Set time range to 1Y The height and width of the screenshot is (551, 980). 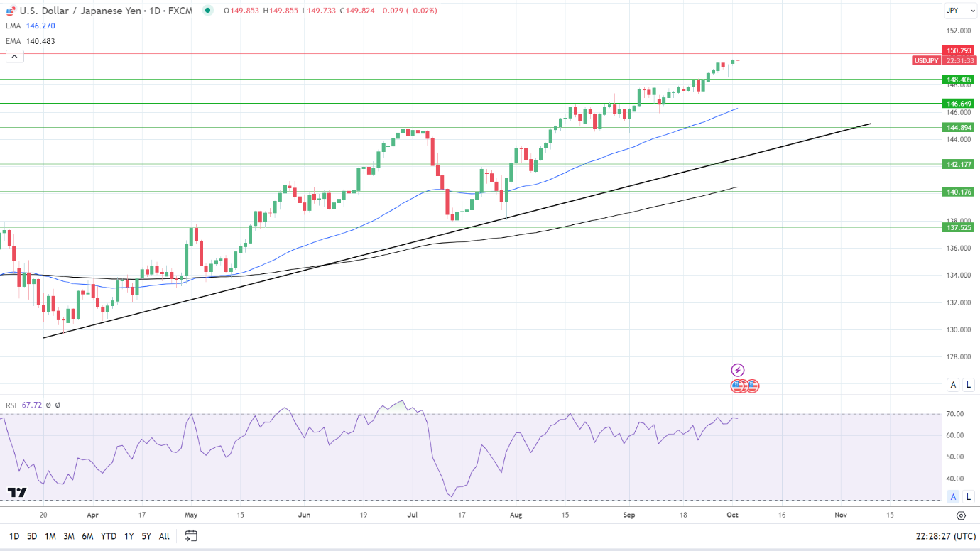129,536
